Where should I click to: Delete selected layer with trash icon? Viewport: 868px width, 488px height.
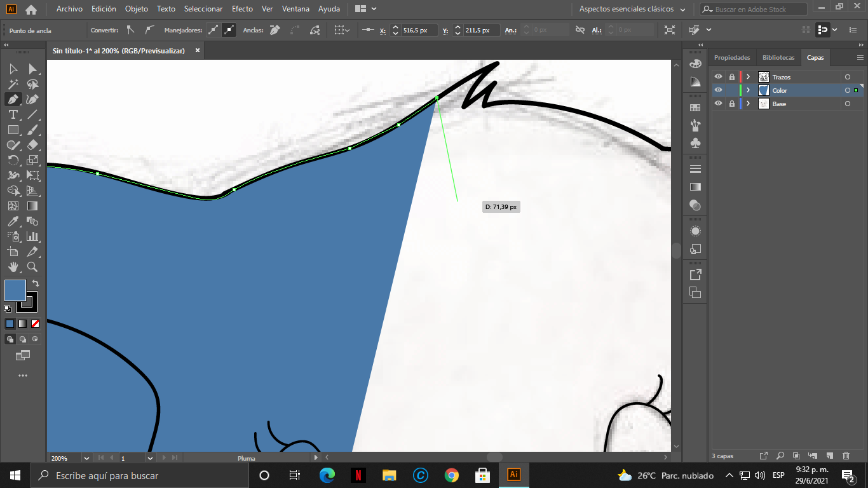tap(846, 456)
